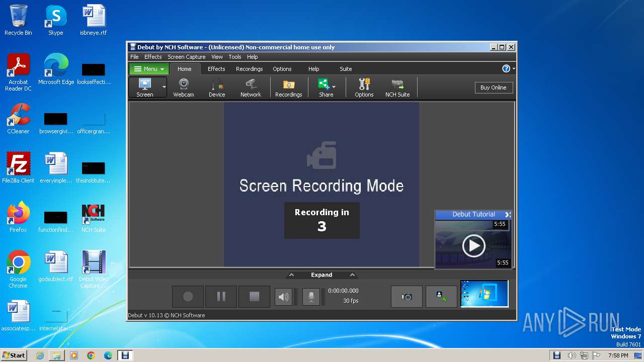Select the Screen capture source
The image size is (644, 362).
click(x=145, y=87)
